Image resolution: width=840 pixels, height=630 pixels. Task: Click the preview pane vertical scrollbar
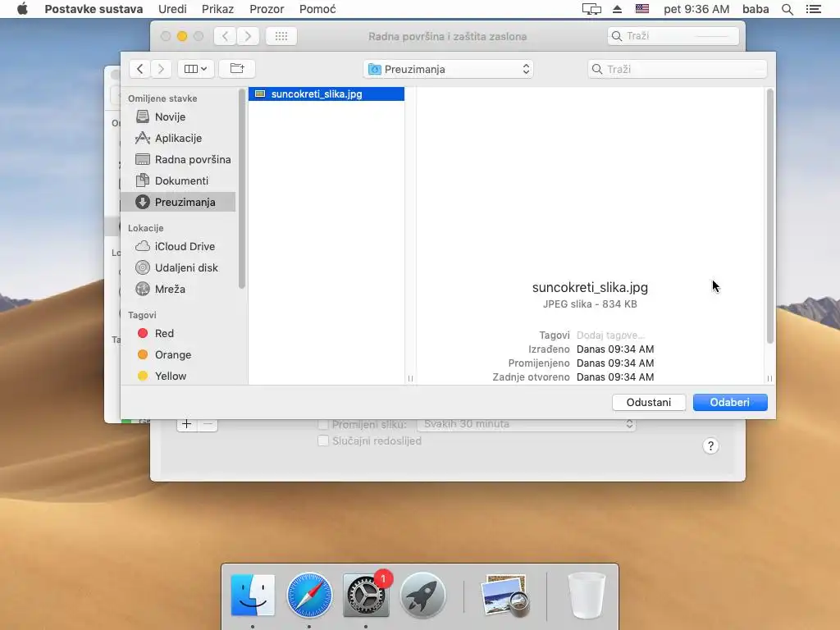[x=769, y=216]
